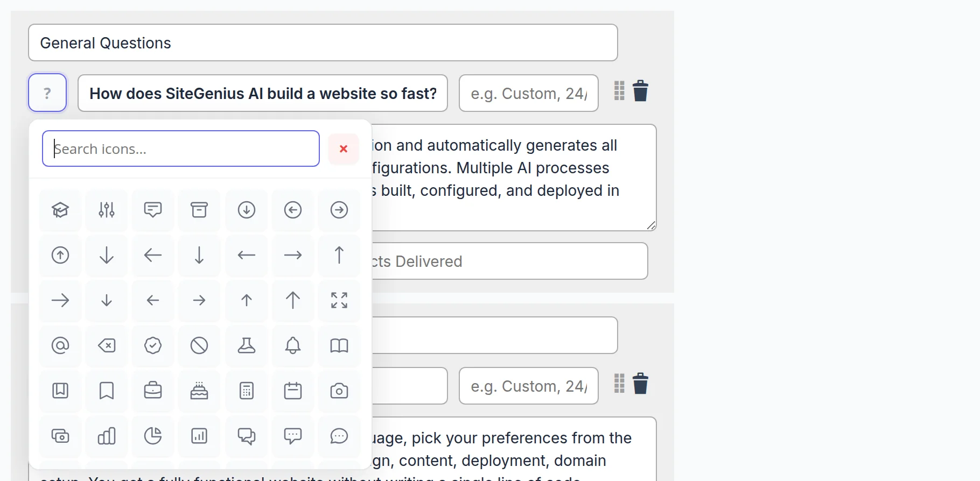Select the bell notification icon
The image size is (980, 481).
293,345
